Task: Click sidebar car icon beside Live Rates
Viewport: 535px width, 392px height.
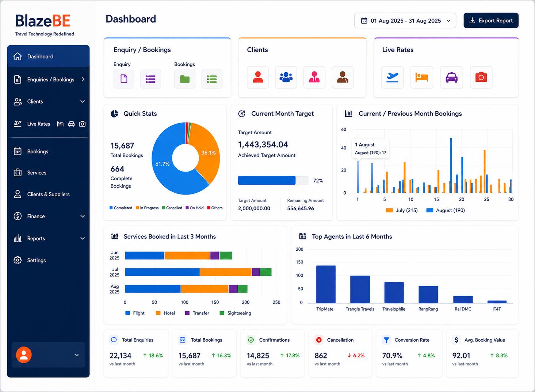Action: (72, 124)
